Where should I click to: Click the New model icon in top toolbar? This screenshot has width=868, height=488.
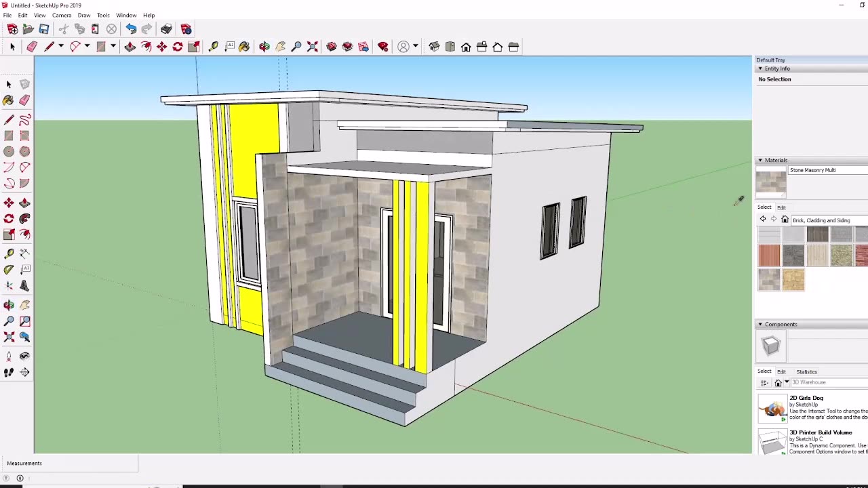click(x=12, y=29)
